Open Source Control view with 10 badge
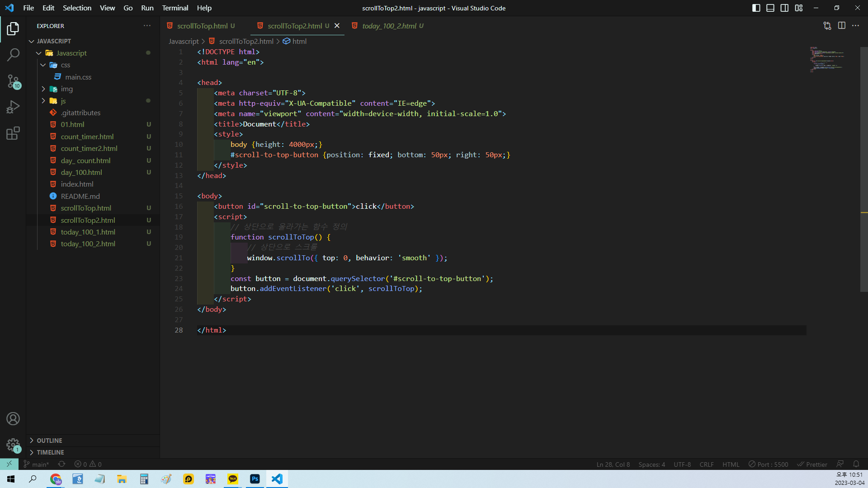Viewport: 868px width, 488px height. 13,81
